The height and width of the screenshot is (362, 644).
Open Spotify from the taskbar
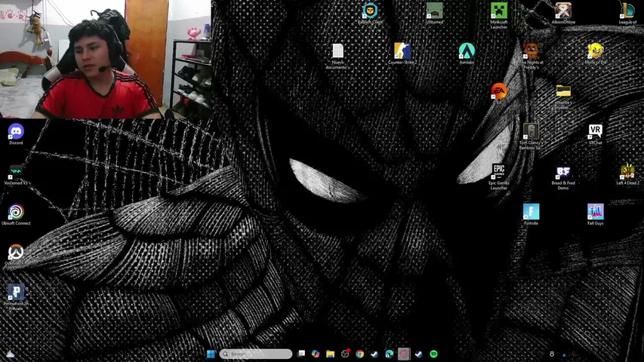(433, 354)
